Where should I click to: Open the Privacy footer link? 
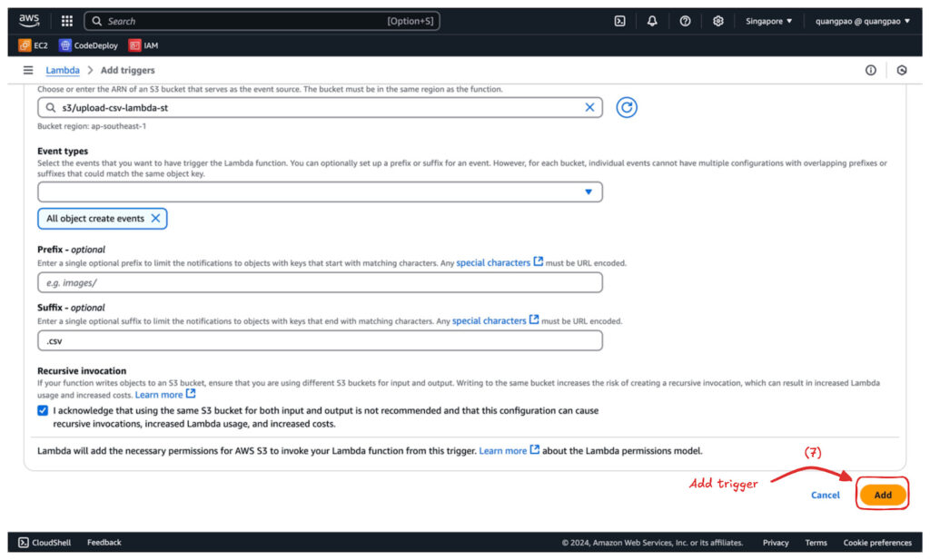point(776,542)
